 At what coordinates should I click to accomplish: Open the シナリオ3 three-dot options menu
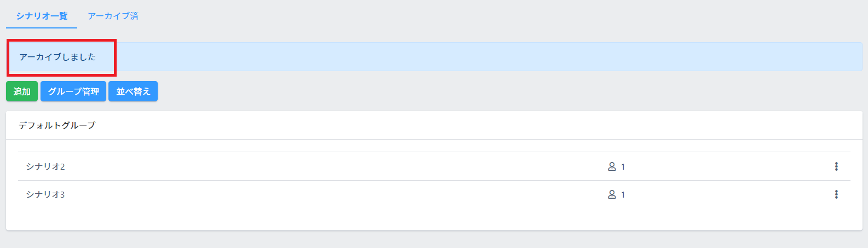coord(836,194)
